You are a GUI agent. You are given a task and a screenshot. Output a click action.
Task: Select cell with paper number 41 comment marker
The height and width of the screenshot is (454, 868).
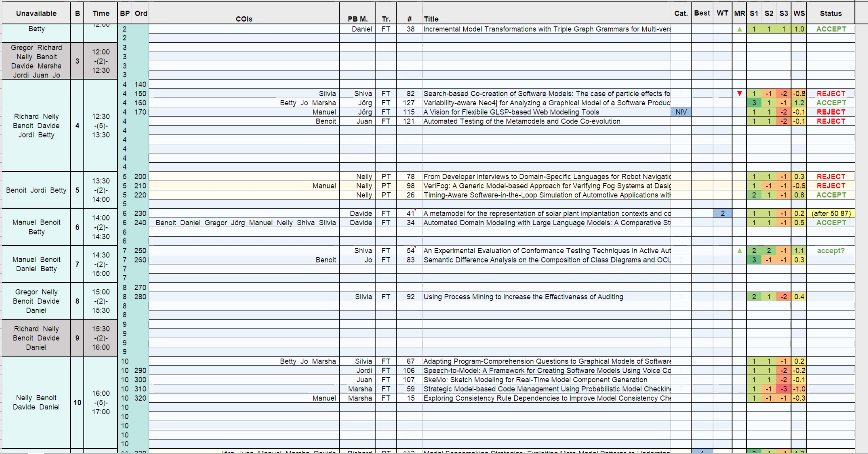point(409,213)
